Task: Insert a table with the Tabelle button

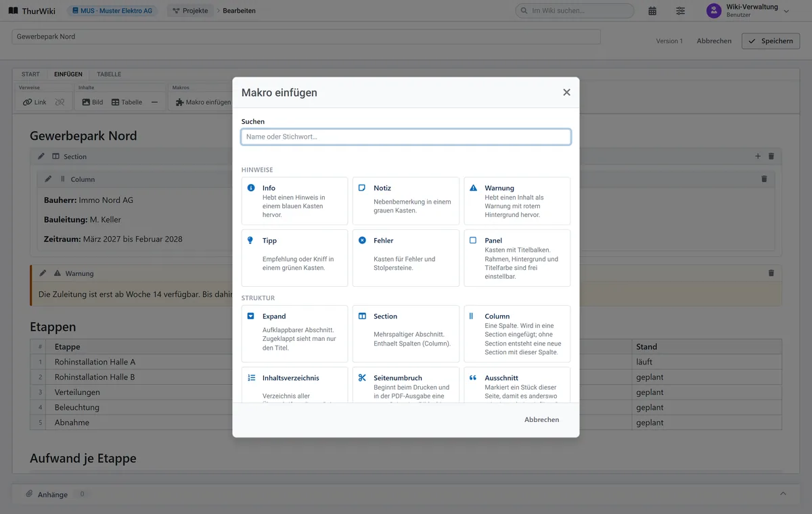Action: pyautogui.click(x=127, y=102)
